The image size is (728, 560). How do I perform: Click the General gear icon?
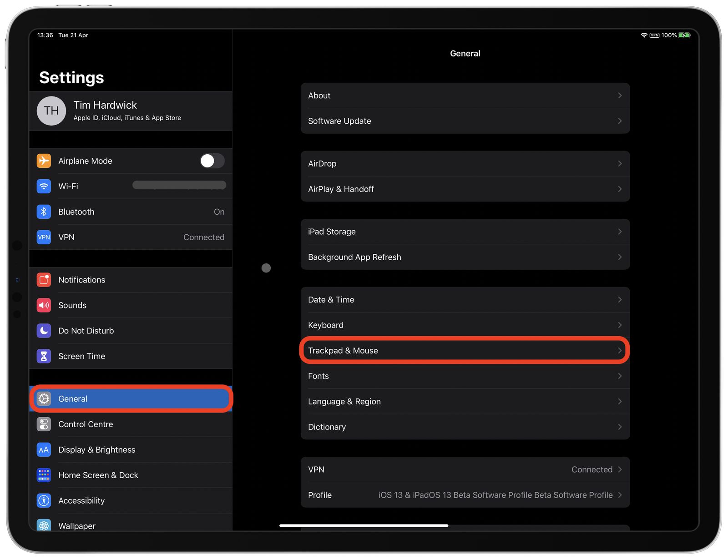[44, 399]
